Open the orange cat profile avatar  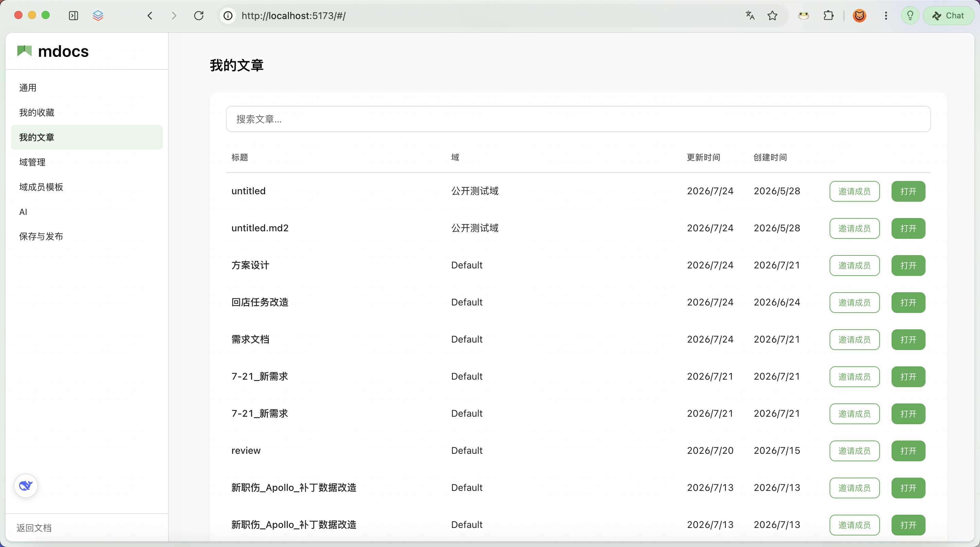pos(860,16)
